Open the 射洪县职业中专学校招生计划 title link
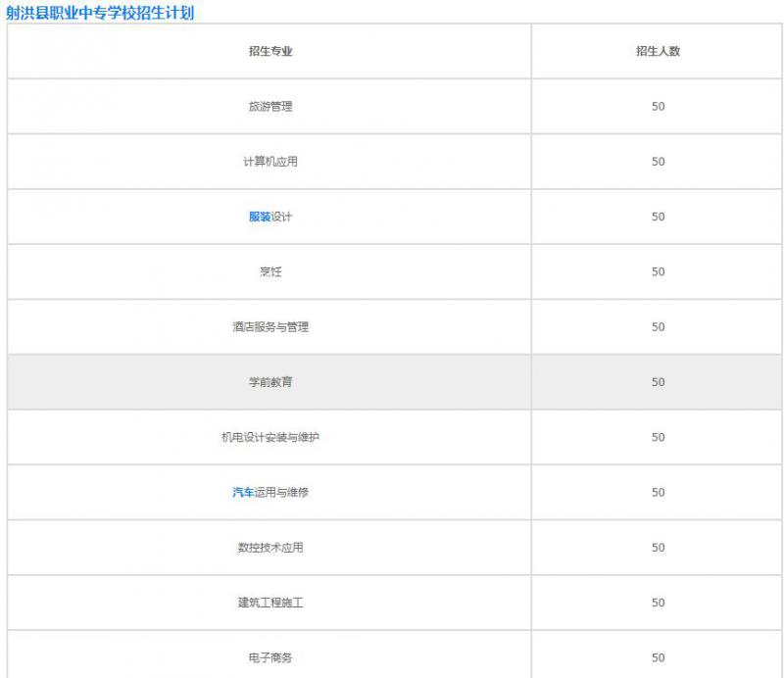 point(100,13)
